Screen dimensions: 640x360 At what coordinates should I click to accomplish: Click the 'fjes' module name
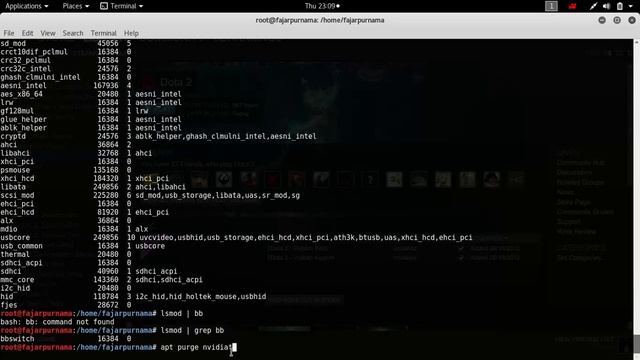(x=9, y=305)
